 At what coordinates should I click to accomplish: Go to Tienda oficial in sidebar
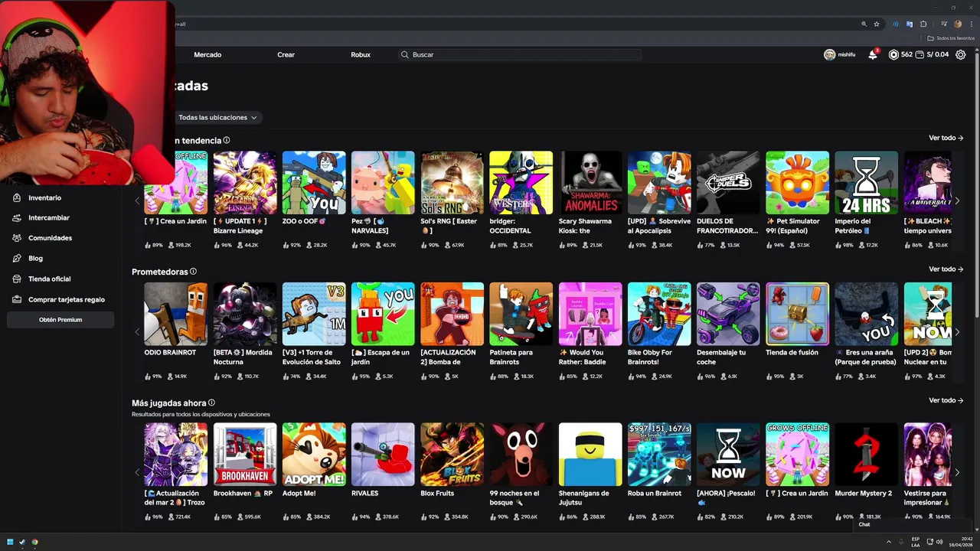(50, 279)
